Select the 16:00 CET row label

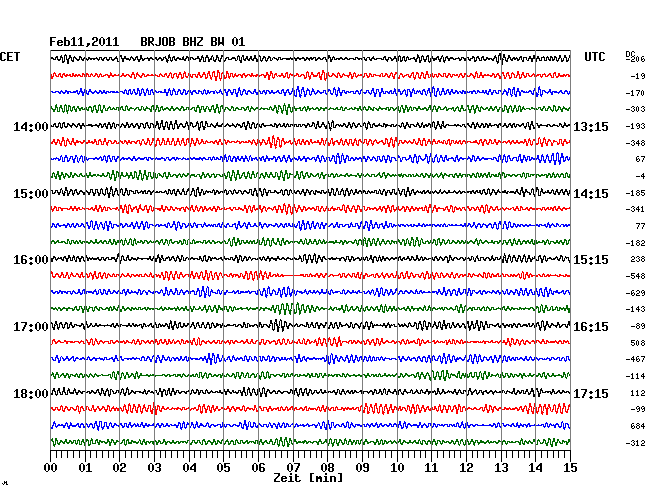31,260
